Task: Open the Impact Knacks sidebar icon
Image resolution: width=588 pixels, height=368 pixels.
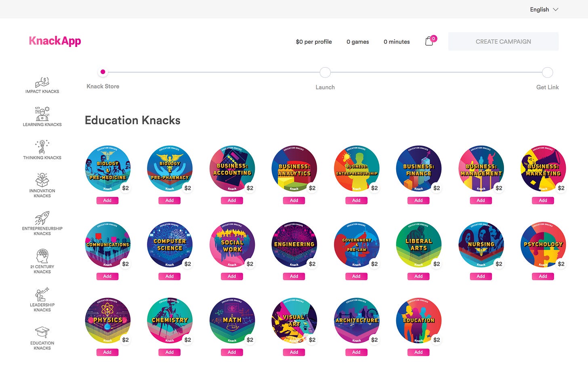Action: click(x=42, y=82)
